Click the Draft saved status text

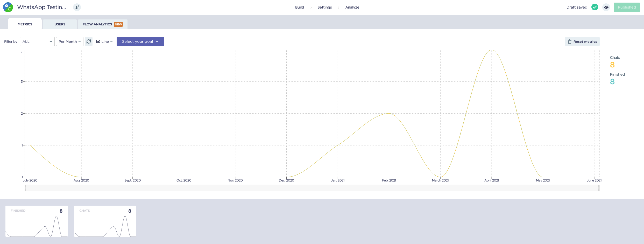click(577, 7)
